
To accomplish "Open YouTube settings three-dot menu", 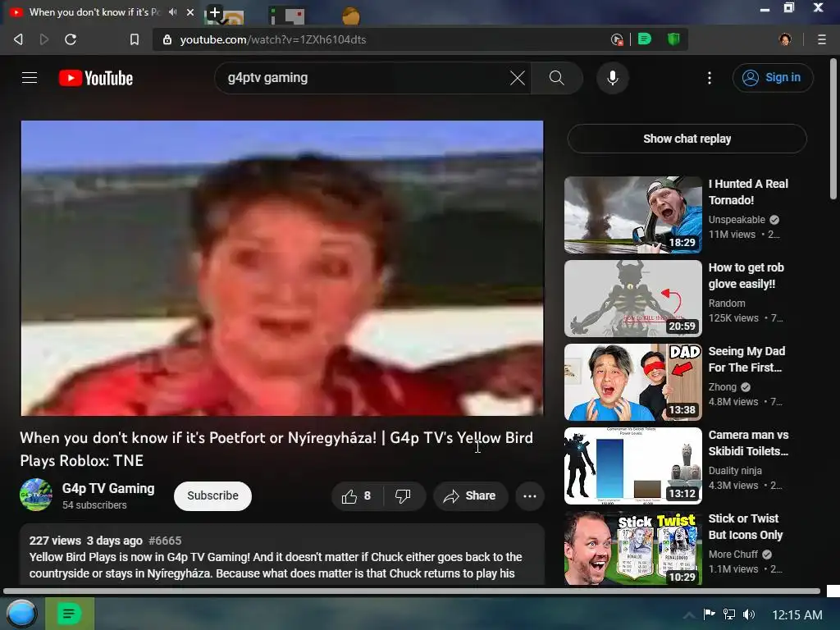I will click(710, 78).
